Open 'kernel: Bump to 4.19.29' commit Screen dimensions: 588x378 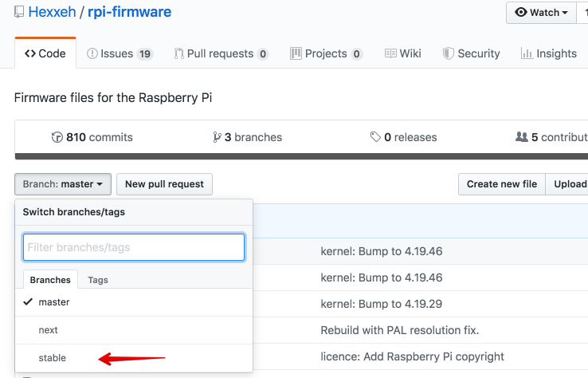tap(382, 304)
